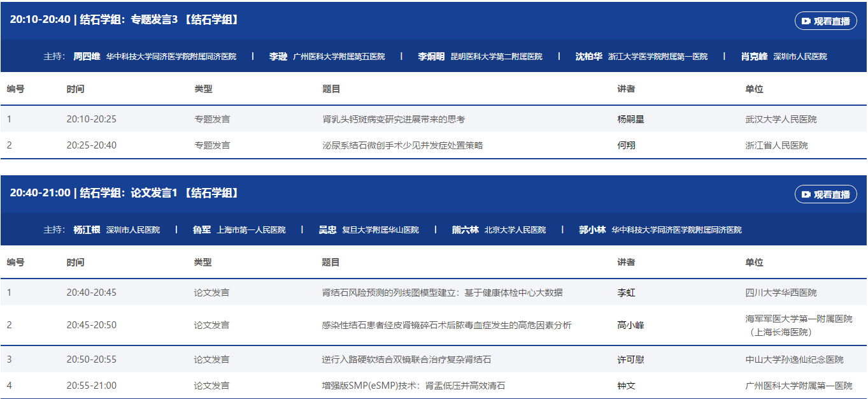The width and height of the screenshot is (868, 399).
Task: Open the talk 肾乳头钙斑病变研究进展带来的思考
Action: [x=394, y=119]
